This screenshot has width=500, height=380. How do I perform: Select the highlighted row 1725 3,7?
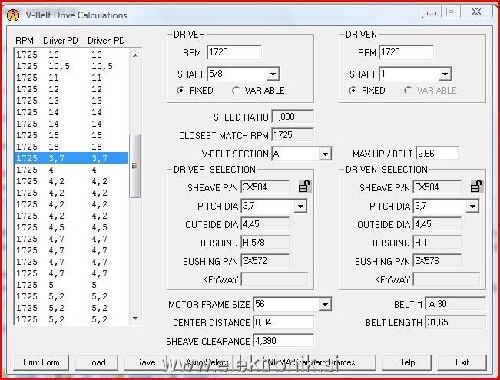71,158
